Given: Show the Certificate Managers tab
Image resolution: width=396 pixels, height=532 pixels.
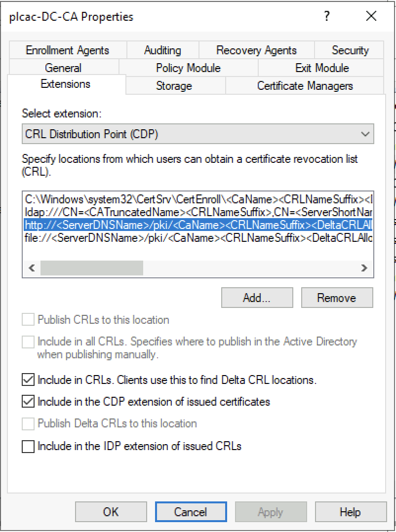Looking at the screenshot, I should click(305, 86).
